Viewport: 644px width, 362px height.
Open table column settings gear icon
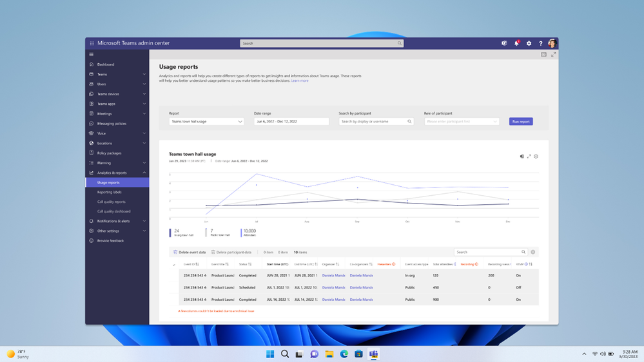pos(533,252)
